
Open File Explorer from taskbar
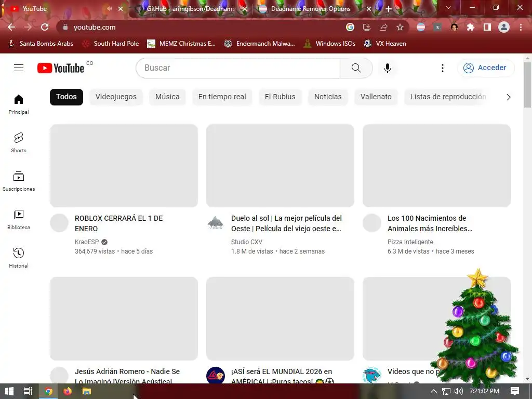pyautogui.click(x=87, y=391)
